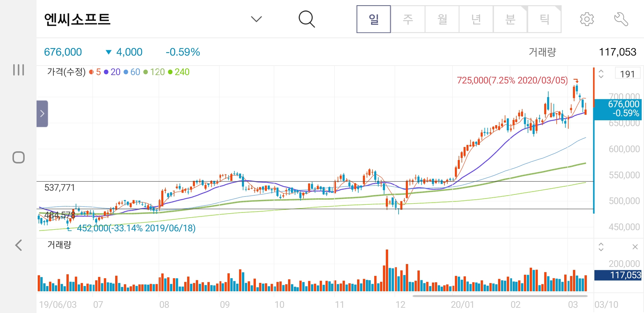644x313 pixels.
Task: Adjust price chart height stepper arrows
Action: [601, 74]
